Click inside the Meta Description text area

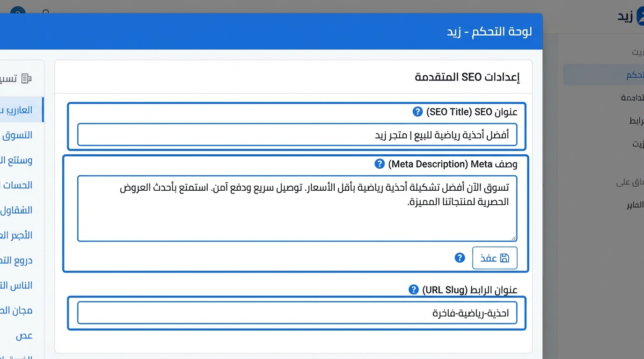point(297,208)
